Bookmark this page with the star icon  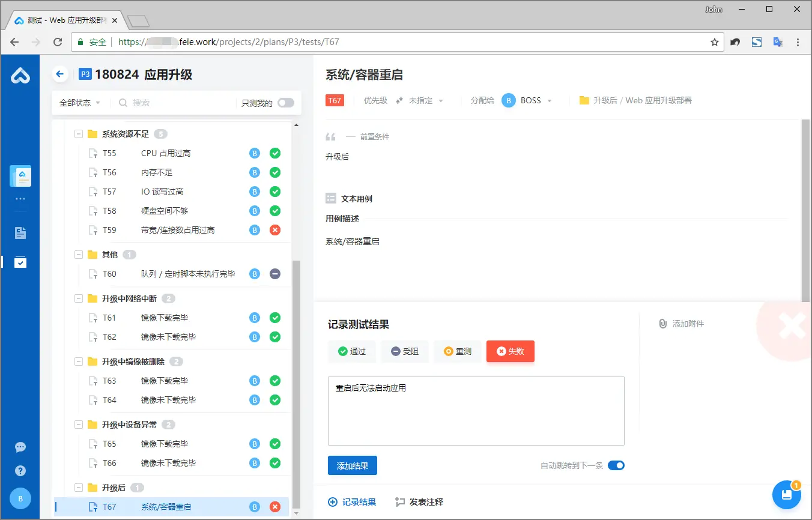click(x=715, y=42)
